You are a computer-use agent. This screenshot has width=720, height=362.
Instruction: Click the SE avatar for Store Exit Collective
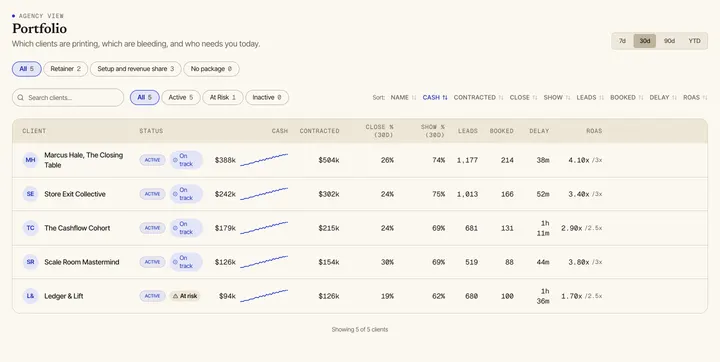pos(30,194)
